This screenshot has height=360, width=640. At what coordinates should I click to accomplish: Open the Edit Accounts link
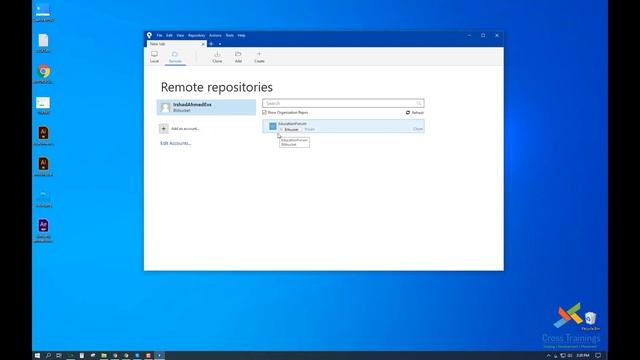coord(176,143)
